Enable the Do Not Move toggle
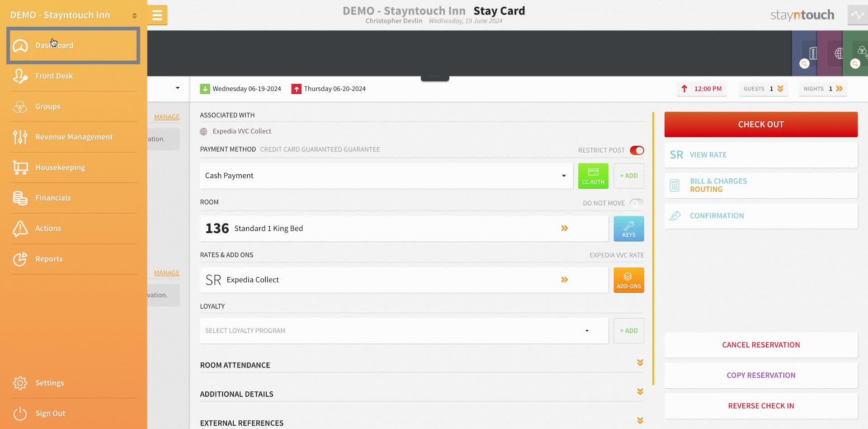The height and width of the screenshot is (429, 868). point(637,203)
